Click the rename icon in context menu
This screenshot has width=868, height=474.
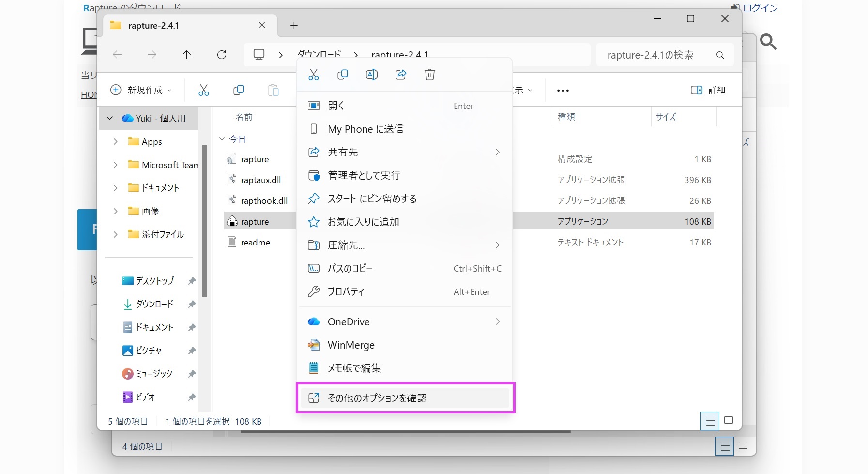click(372, 75)
